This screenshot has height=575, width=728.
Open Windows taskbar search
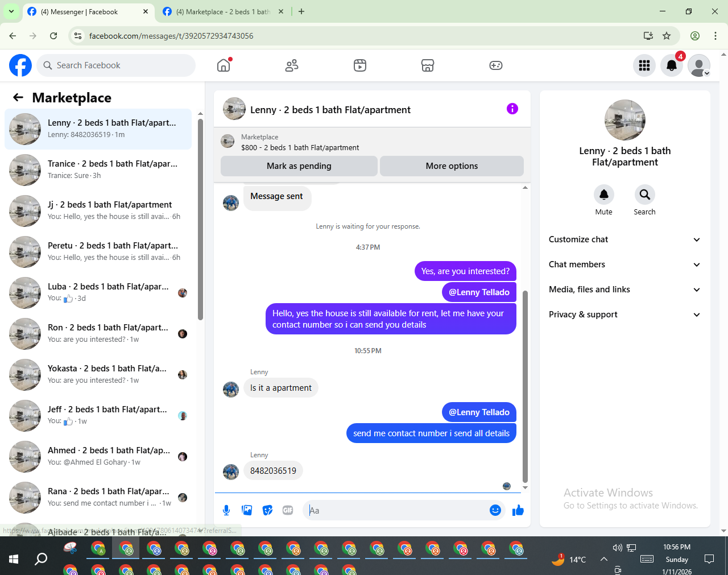[41, 559]
